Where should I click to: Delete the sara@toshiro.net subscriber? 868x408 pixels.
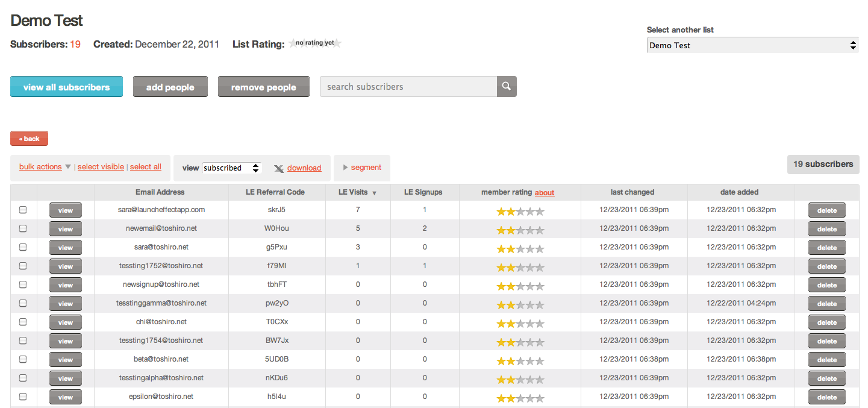point(827,248)
